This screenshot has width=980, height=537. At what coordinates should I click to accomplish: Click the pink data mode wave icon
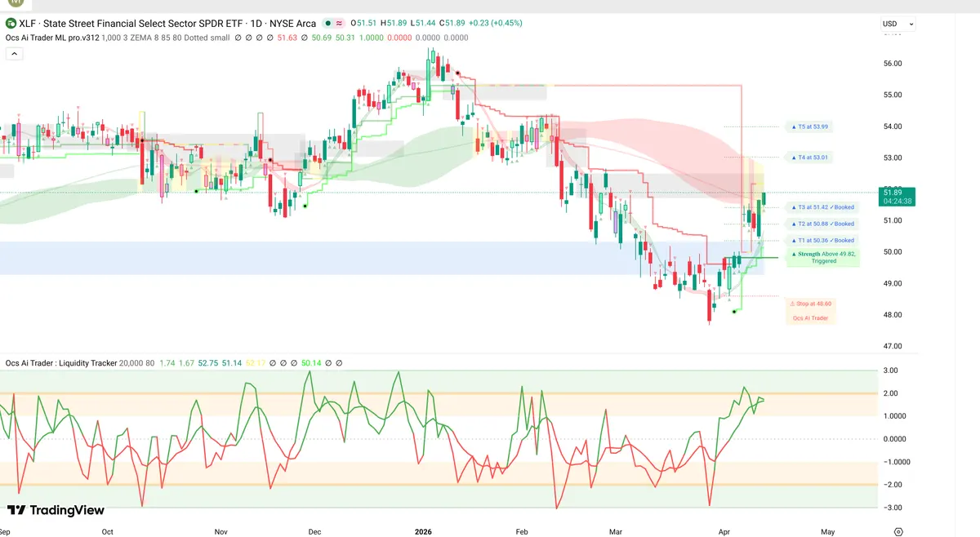point(339,24)
